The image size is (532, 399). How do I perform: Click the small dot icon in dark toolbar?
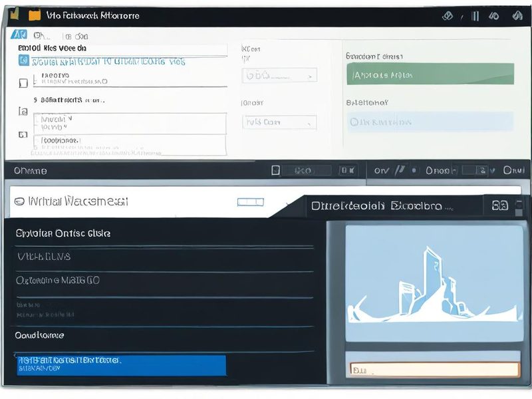(x=414, y=170)
